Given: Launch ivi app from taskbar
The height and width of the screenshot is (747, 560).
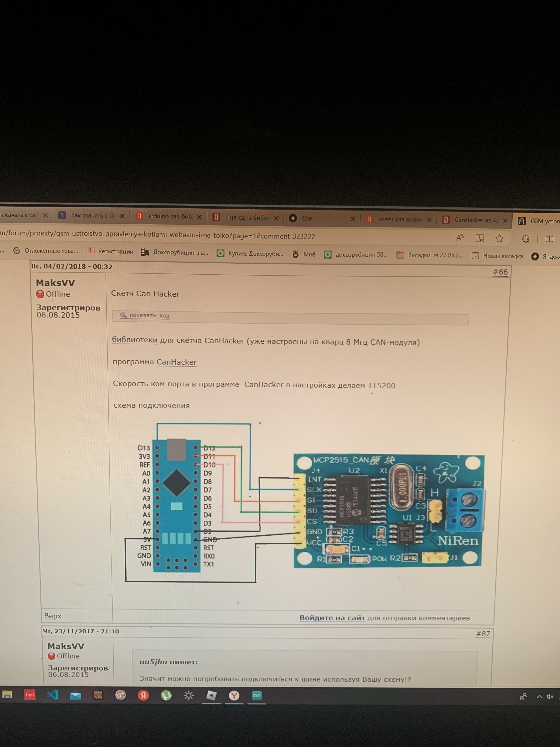Looking at the screenshot, I should [x=30, y=695].
